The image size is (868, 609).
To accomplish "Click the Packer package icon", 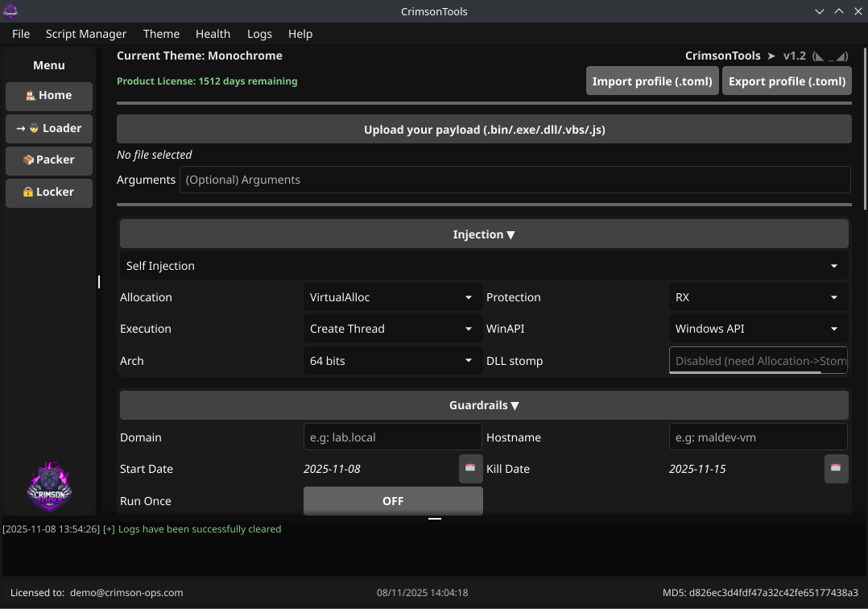I will tap(28, 159).
